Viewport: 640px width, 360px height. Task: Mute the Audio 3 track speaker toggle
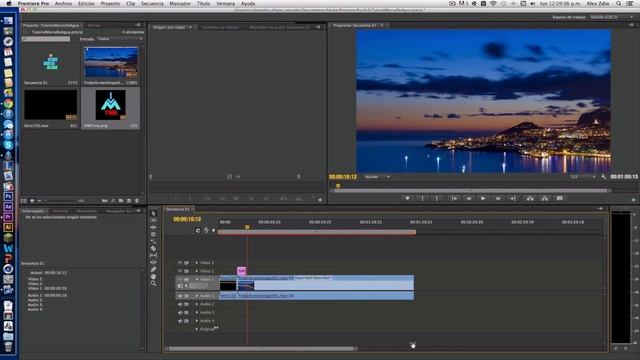click(180, 312)
